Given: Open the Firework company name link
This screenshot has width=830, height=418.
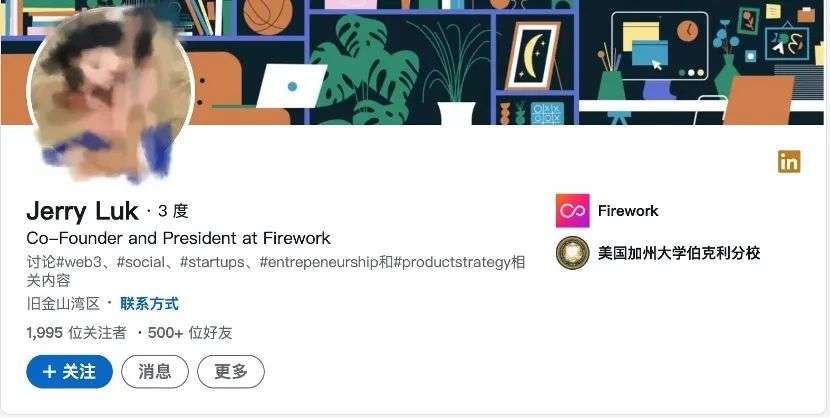Looking at the screenshot, I should (x=628, y=211).
